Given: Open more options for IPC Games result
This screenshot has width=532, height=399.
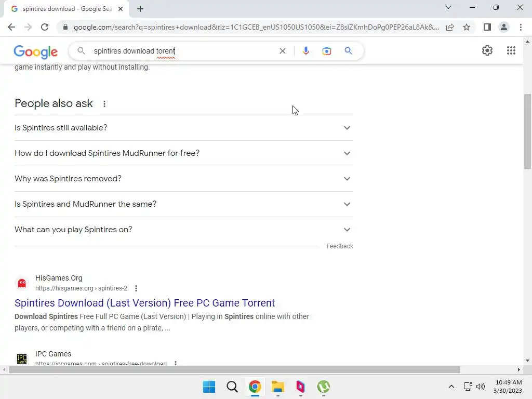Looking at the screenshot, I should tap(176, 363).
